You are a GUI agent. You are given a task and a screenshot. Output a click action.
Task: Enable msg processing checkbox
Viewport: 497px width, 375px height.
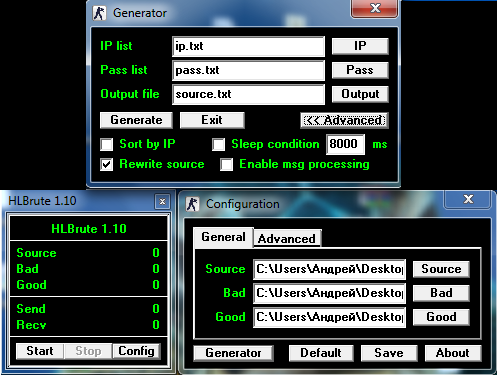coord(226,164)
